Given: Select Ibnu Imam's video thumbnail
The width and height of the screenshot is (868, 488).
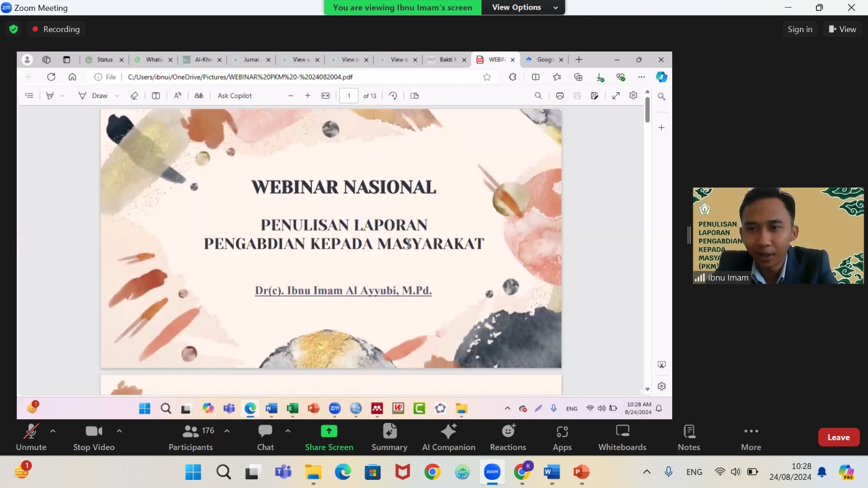Looking at the screenshot, I should coord(778,235).
